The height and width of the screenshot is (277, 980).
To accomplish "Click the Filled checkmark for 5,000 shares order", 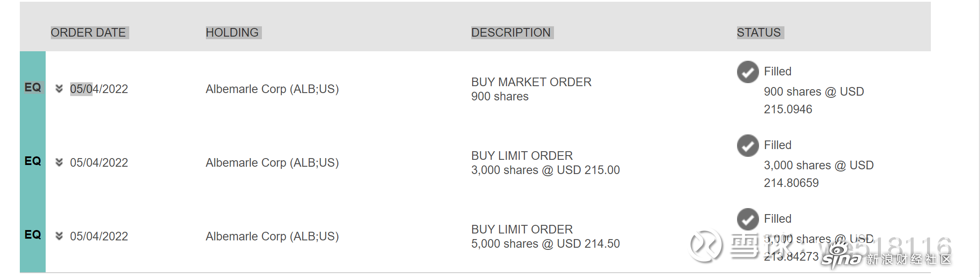I will point(748,219).
